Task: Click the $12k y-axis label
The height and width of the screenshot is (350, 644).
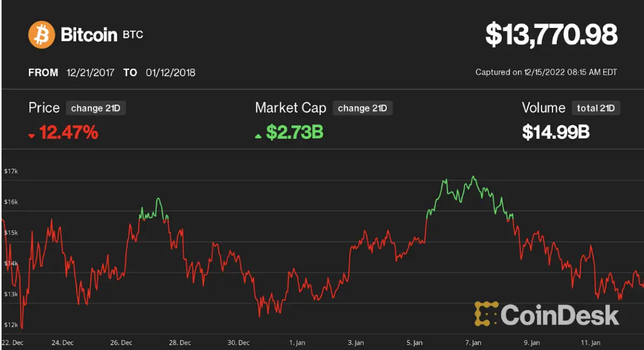Action: tap(11, 325)
